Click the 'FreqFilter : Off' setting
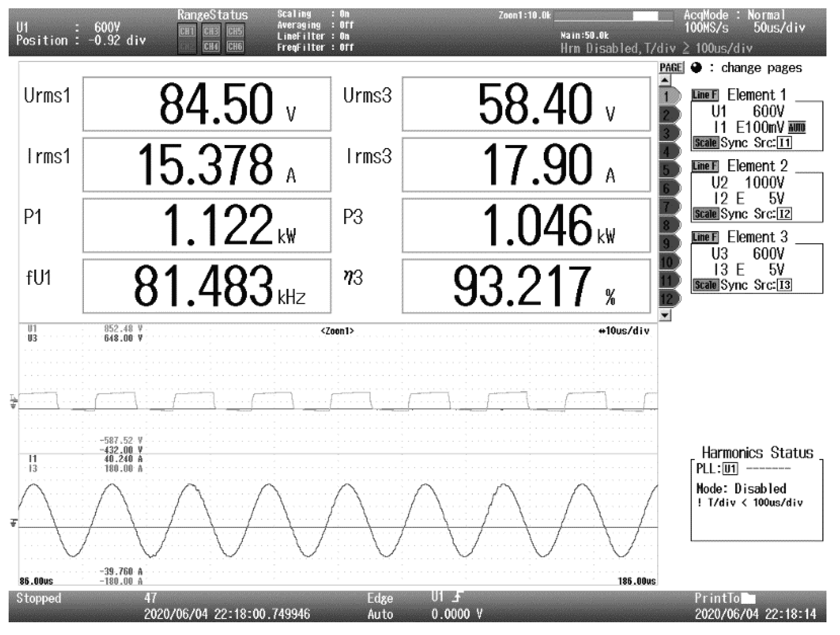The image size is (840, 635). pos(315,47)
